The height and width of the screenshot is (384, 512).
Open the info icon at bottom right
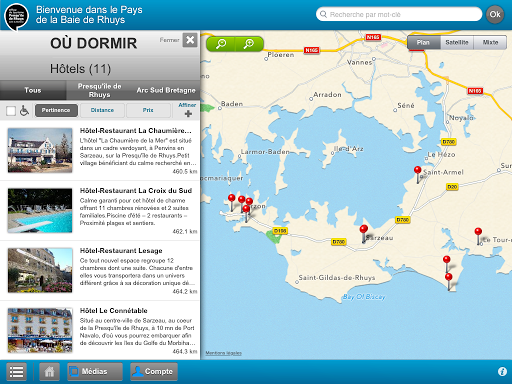502,371
